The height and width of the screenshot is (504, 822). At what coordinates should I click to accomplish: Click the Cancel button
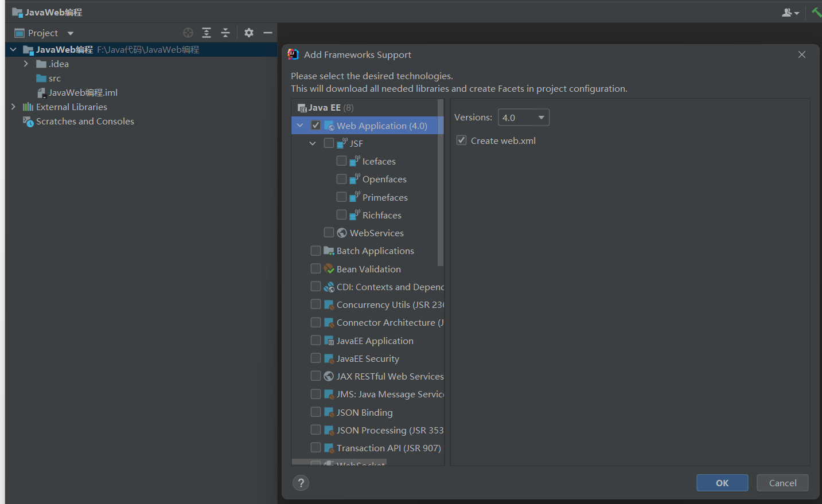pos(782,483)
